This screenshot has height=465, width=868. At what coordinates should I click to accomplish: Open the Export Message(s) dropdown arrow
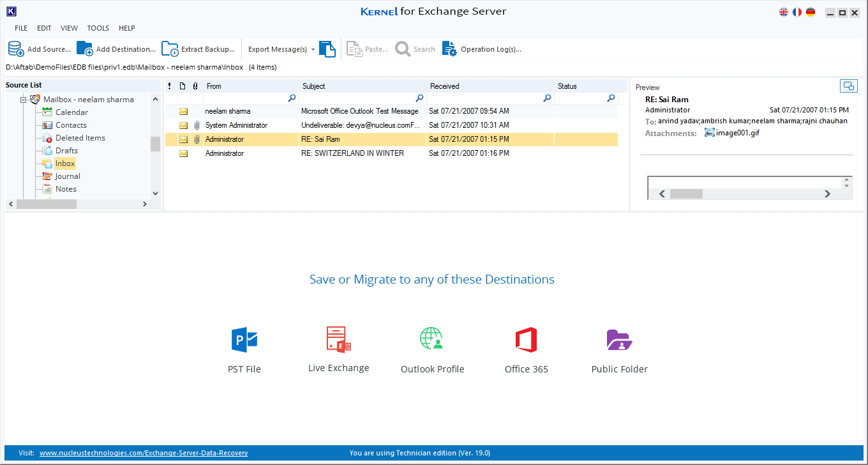313,49
